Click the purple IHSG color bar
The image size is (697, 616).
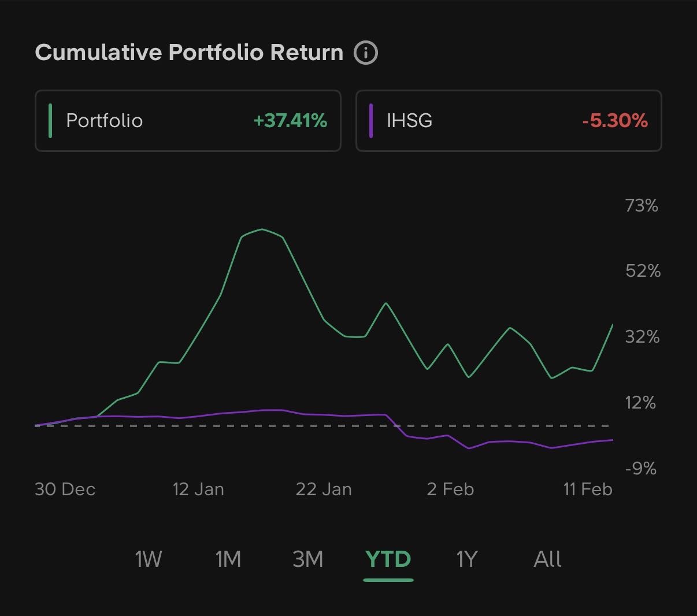(x=371, y=121)
